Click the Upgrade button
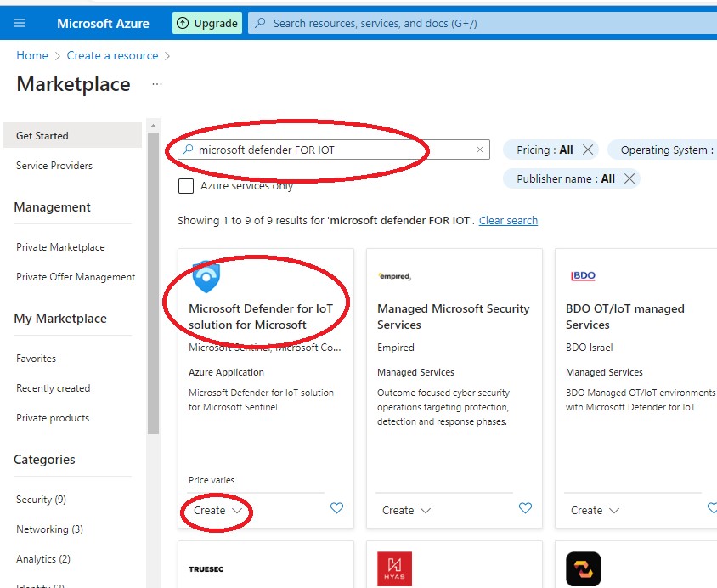Viewport: 717px width, 588px height. coord(207,23)
